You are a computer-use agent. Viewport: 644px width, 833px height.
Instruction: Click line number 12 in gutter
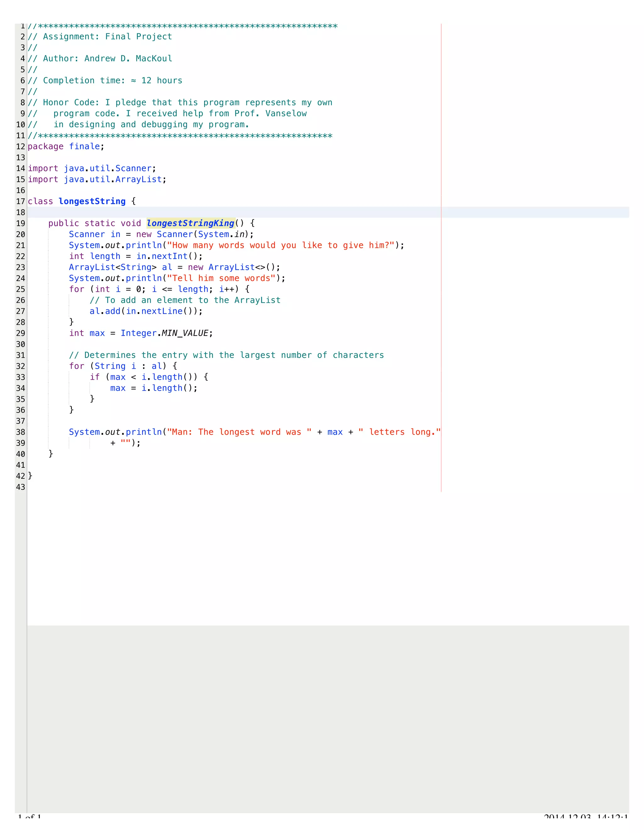pos(21,146)
